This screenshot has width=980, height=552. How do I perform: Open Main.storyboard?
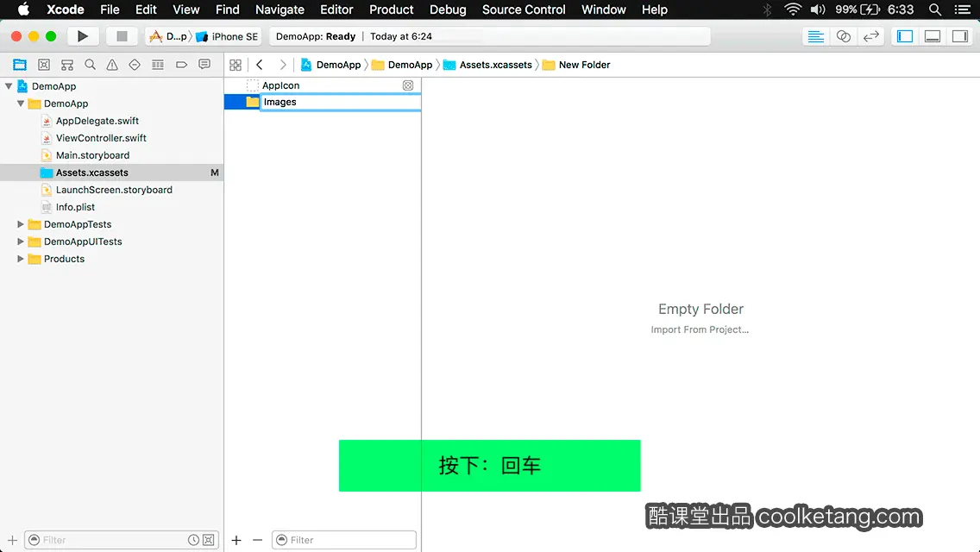coord(92,155)
